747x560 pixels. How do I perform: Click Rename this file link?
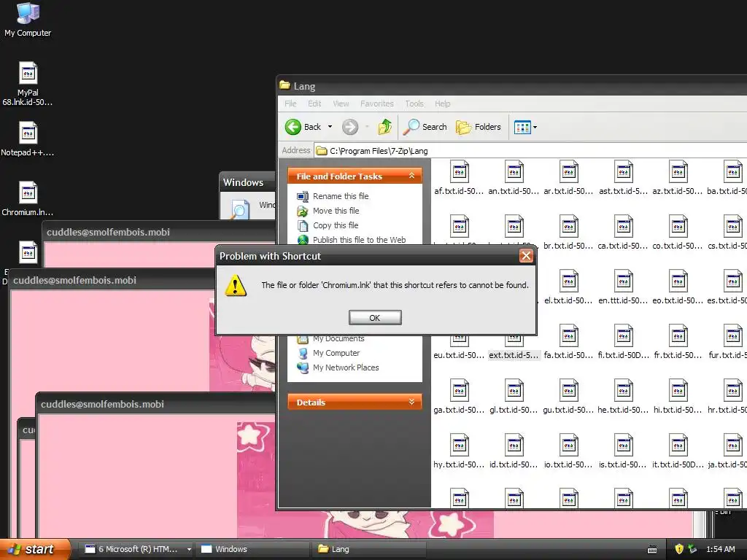tap(341, 196)
